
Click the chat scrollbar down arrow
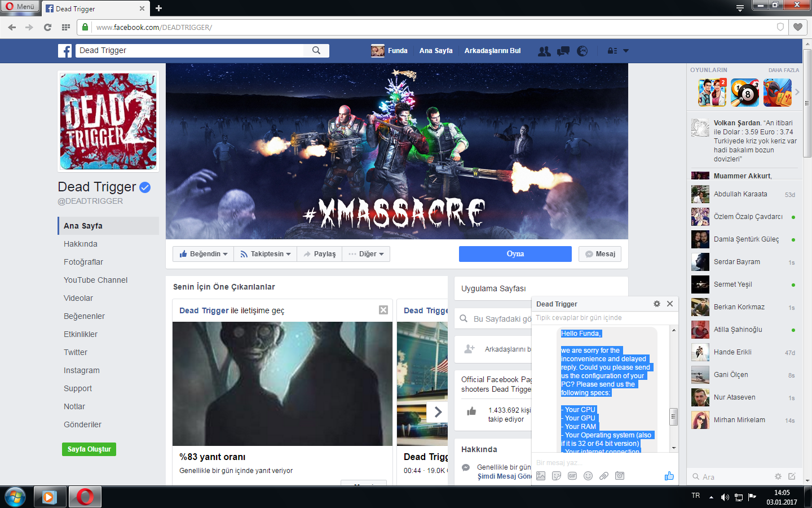674,448
